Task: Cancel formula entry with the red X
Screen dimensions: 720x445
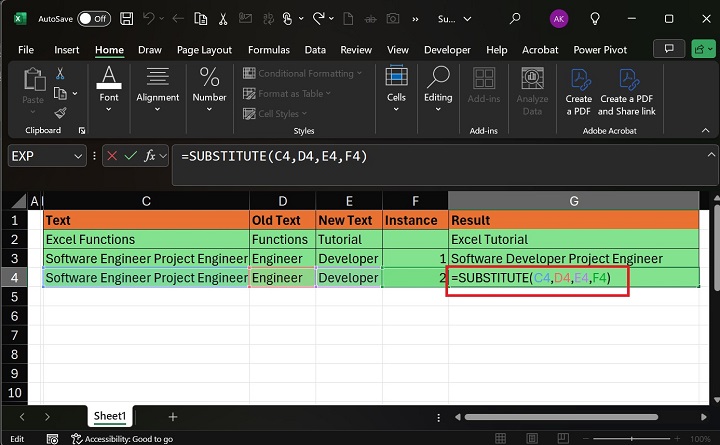Action: 111,156
